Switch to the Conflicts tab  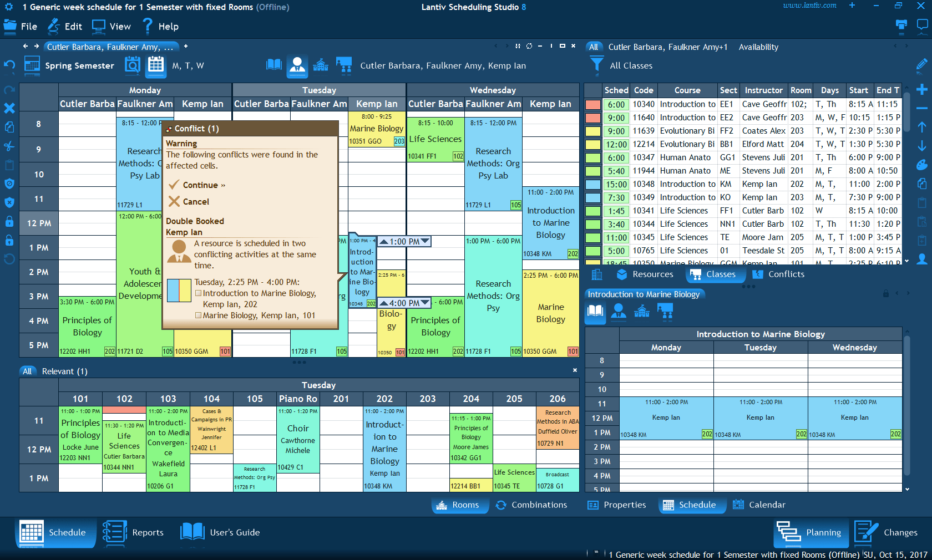[784, 274]
